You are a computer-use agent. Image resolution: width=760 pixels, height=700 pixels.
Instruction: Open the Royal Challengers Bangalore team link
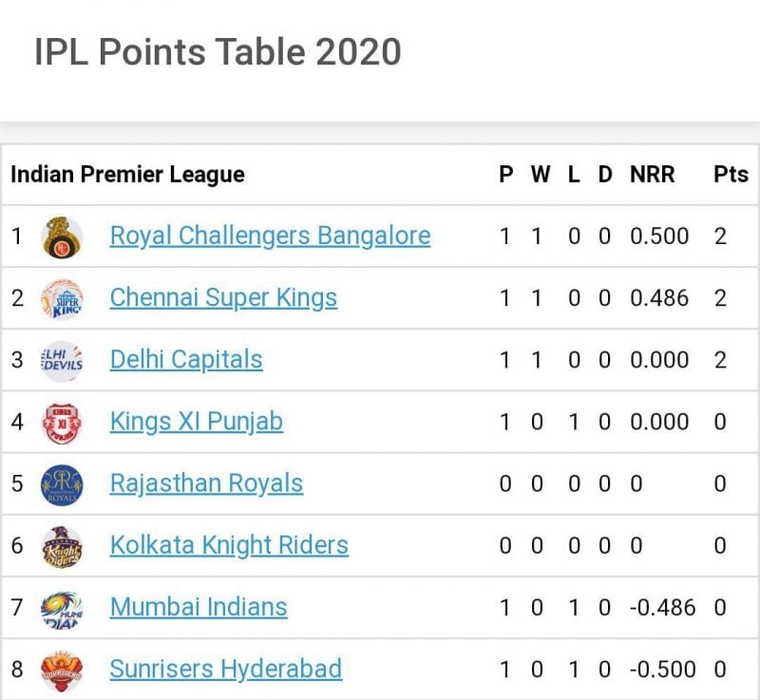[x=270, y=236]
